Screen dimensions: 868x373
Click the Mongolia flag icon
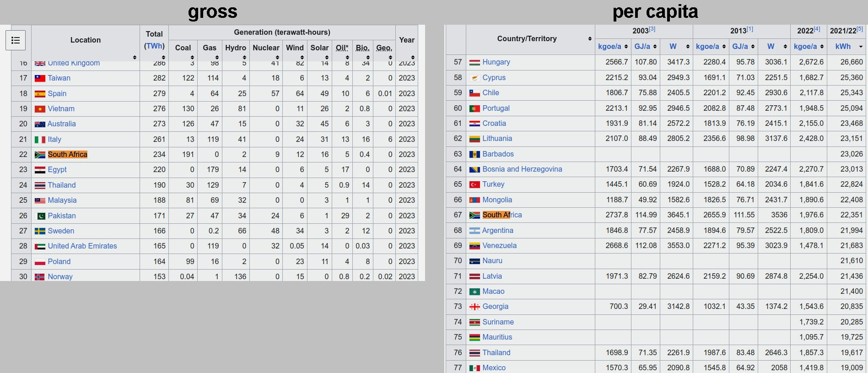(x=474, y=200)
